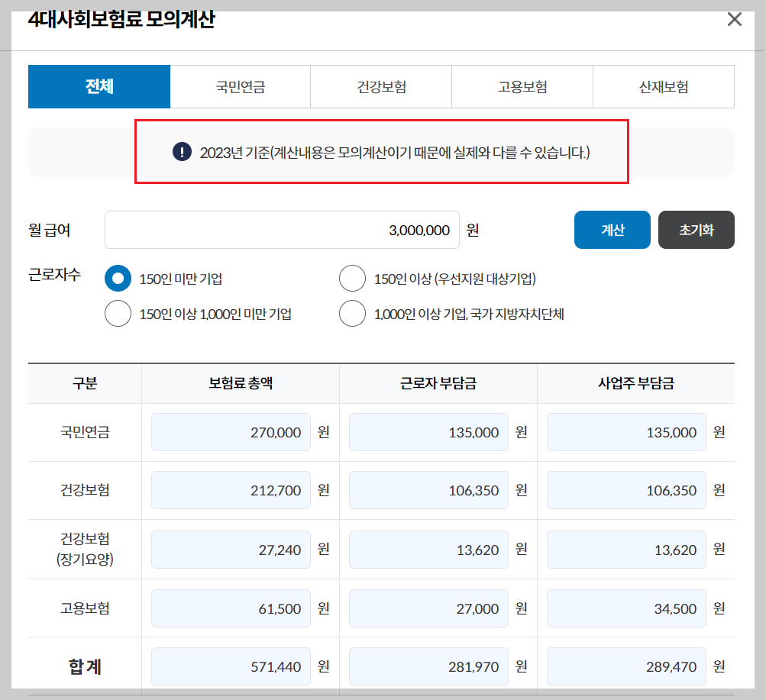Viewport: 766px width, 700px height.
Task: Close the 4대사회보험료 모의계산 dialog
Action: (x=735, y=19)
